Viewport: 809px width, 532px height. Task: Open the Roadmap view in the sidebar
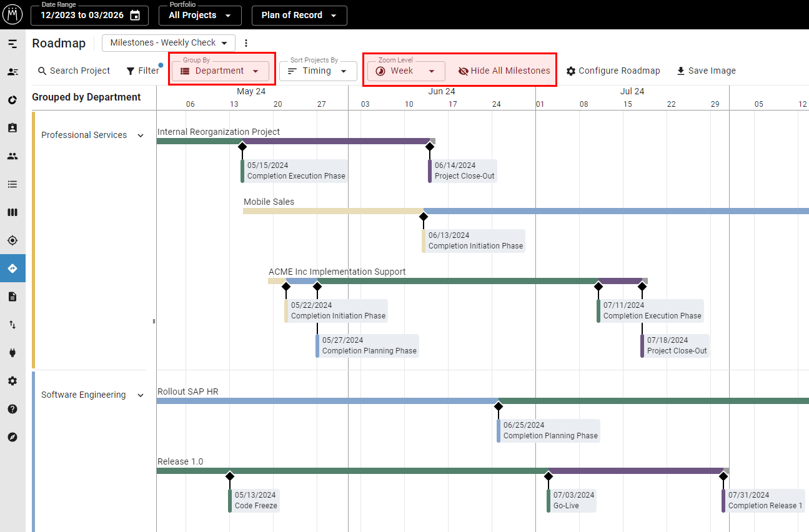pos(12,268)
